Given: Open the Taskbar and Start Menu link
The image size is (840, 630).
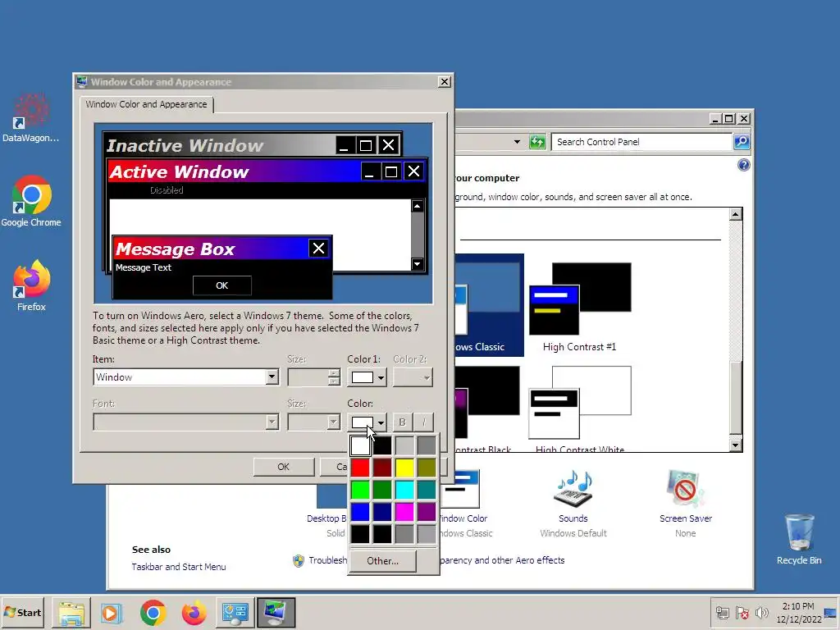Looking at the screenshot, I should [x=178, y=567].
